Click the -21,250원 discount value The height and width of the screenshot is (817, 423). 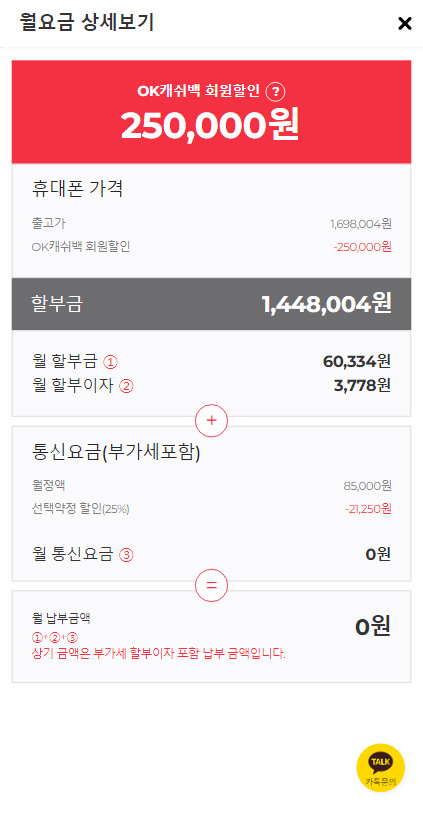click(x=368, y=509)
